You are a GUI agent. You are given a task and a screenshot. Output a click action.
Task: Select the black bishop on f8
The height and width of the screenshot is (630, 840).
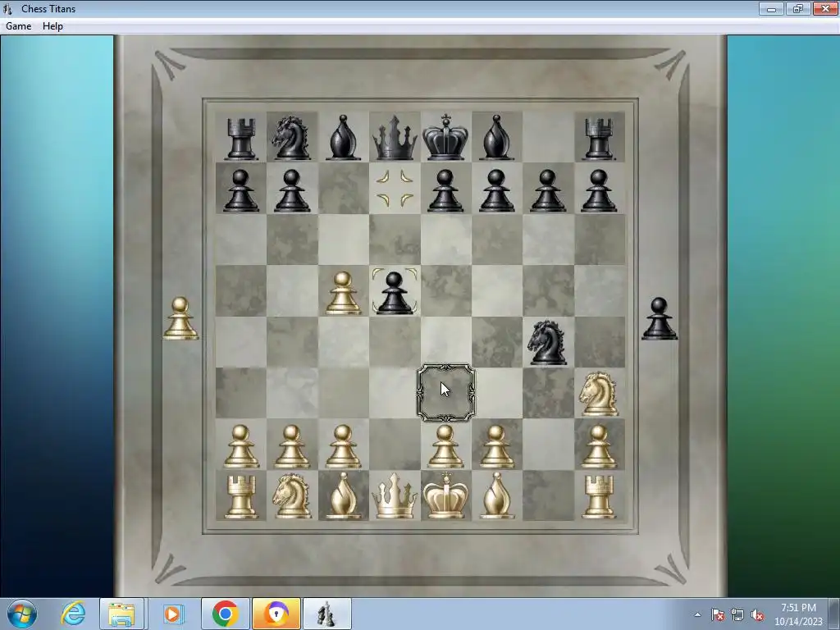[x=496, y=138]
